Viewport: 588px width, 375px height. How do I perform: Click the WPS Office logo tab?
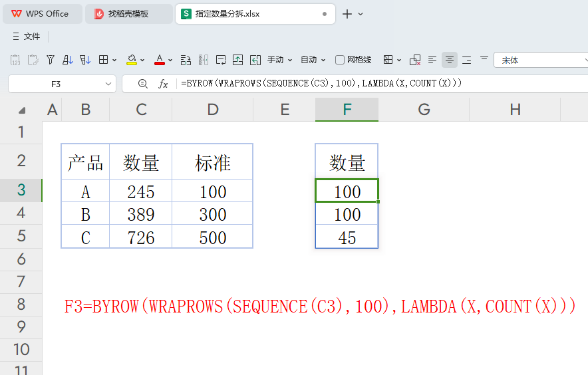43,14
